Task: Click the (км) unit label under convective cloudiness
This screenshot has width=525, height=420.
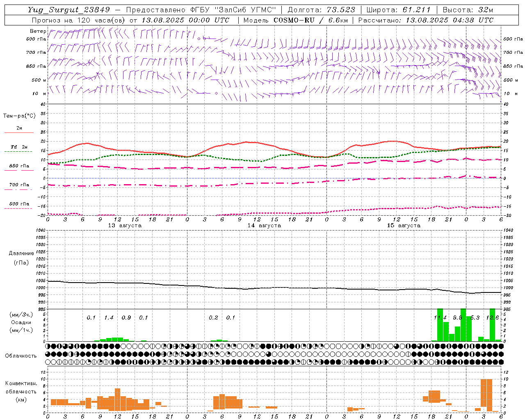Action: coord(21,399)
